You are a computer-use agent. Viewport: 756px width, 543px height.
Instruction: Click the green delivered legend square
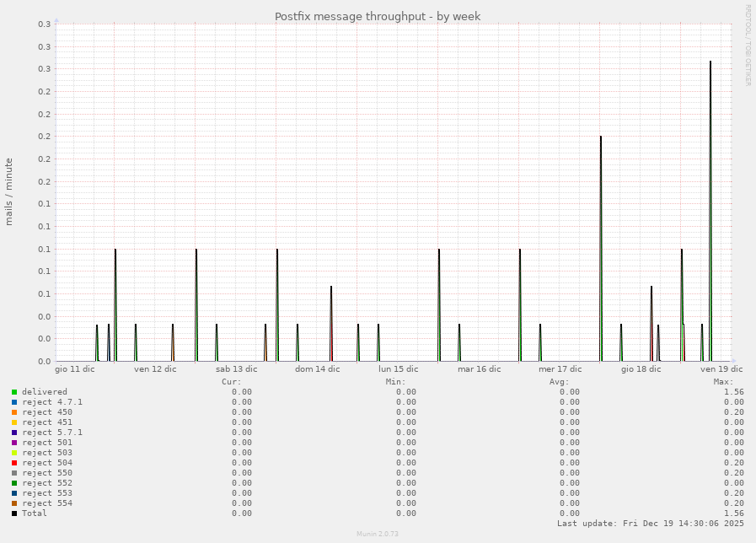click(13, 391)
